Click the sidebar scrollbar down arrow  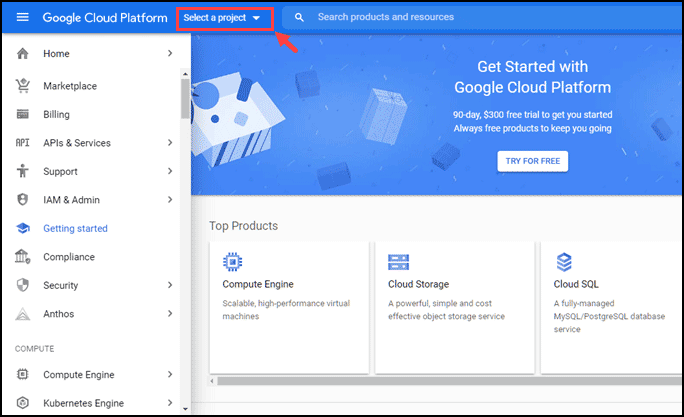(x=185, y=409)
